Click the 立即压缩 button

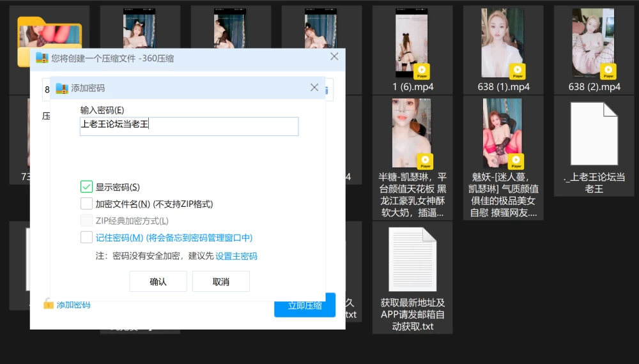(x=305, y=305)
